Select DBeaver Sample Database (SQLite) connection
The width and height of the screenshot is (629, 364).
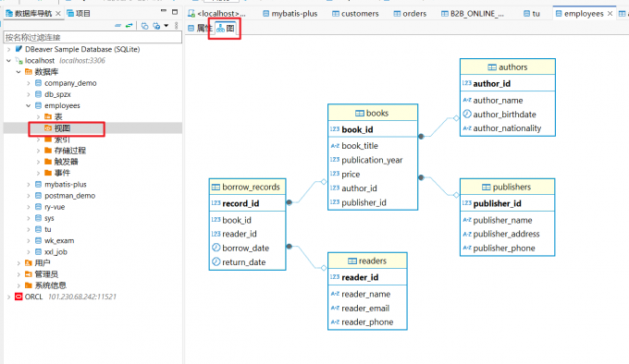coord(81,49)
